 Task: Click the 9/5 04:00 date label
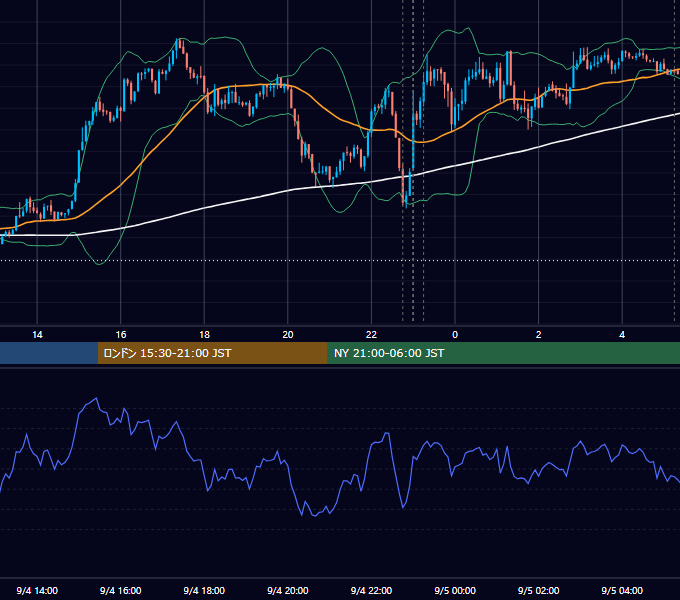622,590
